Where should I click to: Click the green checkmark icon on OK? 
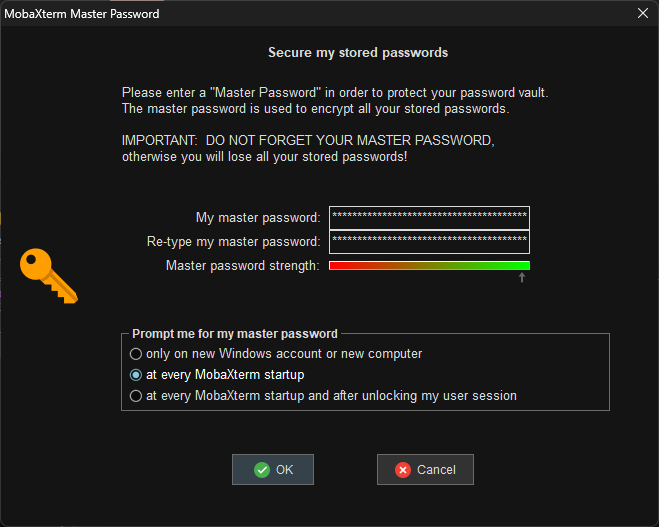262,469
